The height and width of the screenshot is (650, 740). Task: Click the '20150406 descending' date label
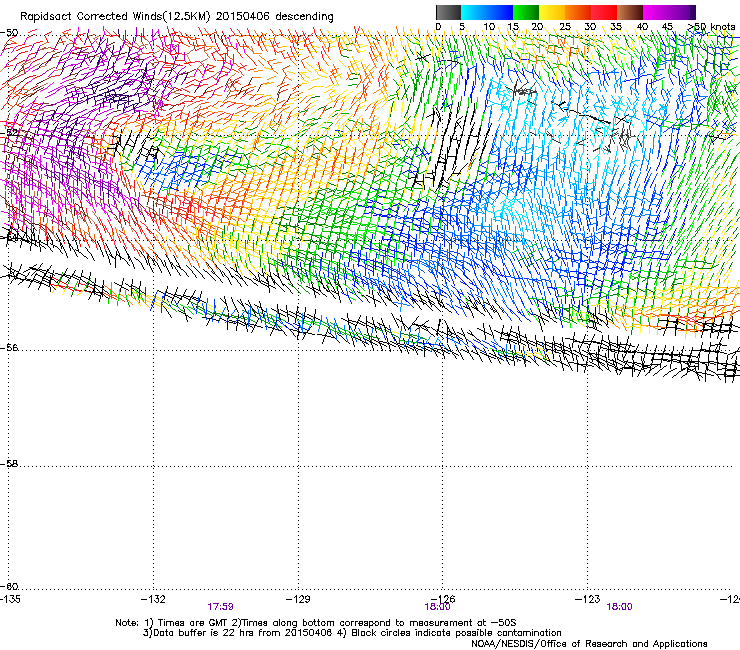274,17
